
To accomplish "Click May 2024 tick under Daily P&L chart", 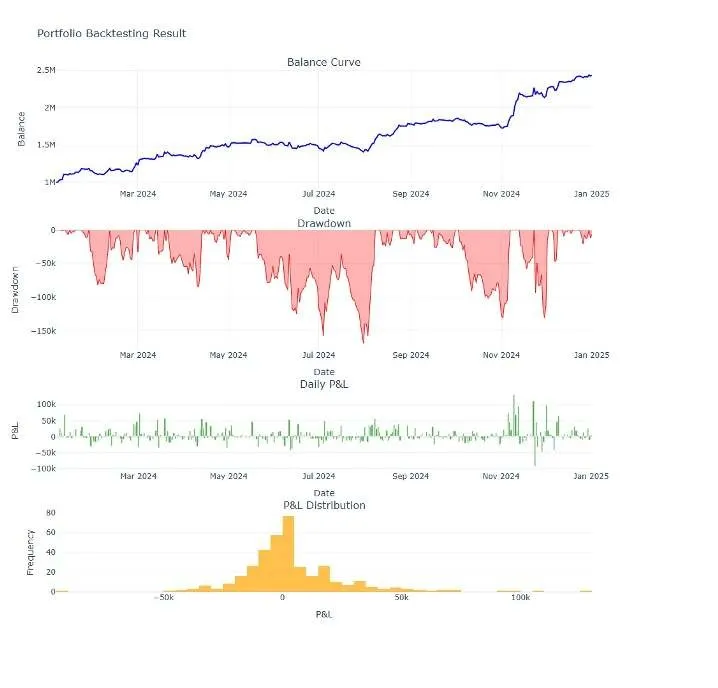I will click(x=228, y=476).
